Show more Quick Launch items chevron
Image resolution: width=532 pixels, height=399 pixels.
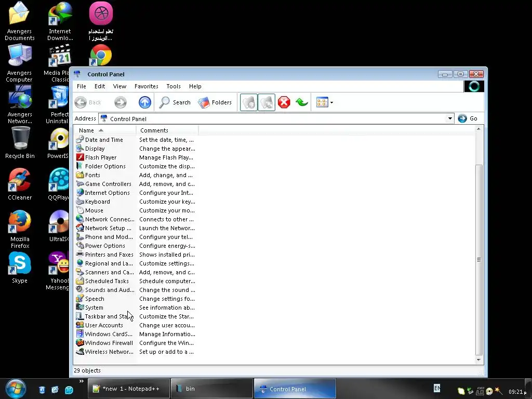82,381
